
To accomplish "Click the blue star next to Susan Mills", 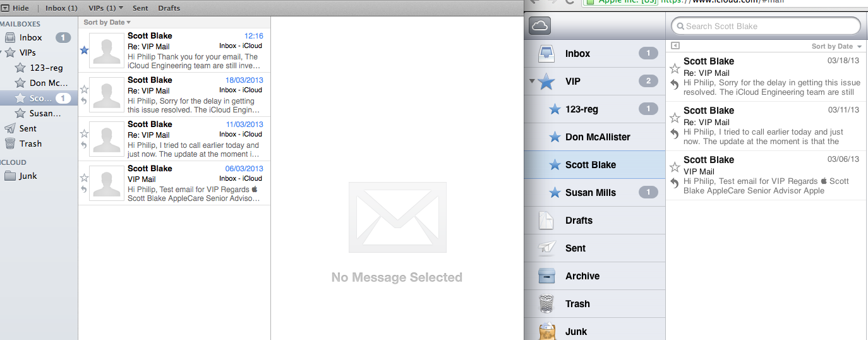I will click(555, 193).
